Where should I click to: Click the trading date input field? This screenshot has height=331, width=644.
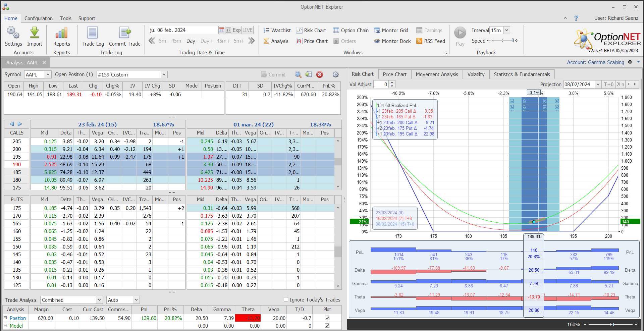coord(183,30)
